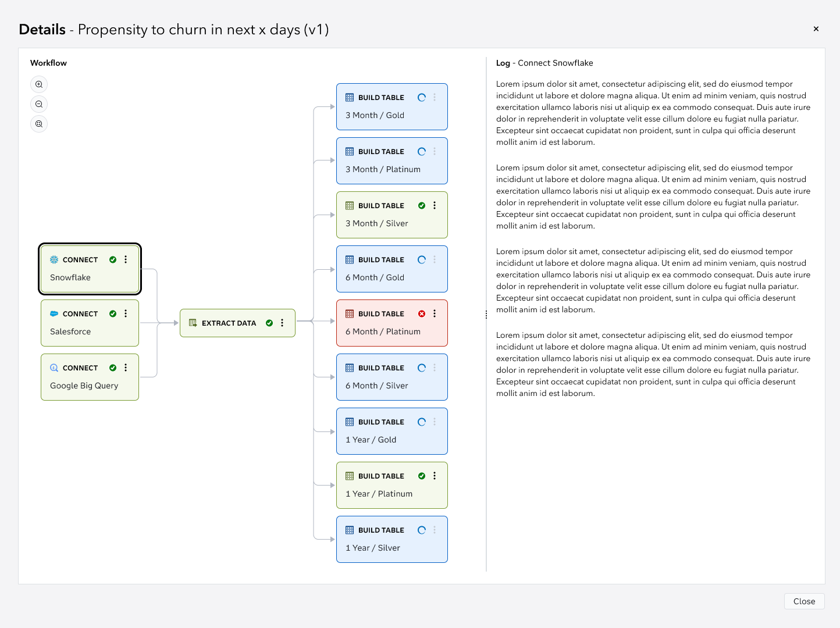
Task: Open the kebab menu on Extract Data
Action: click(282, 323)
